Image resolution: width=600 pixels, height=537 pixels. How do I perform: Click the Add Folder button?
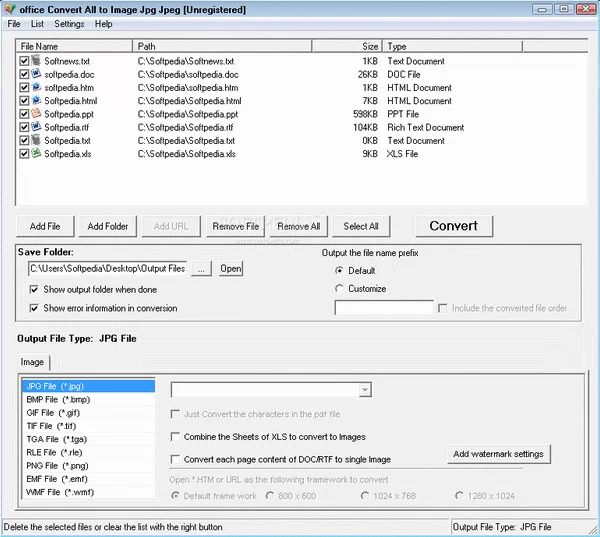(108, 226)
